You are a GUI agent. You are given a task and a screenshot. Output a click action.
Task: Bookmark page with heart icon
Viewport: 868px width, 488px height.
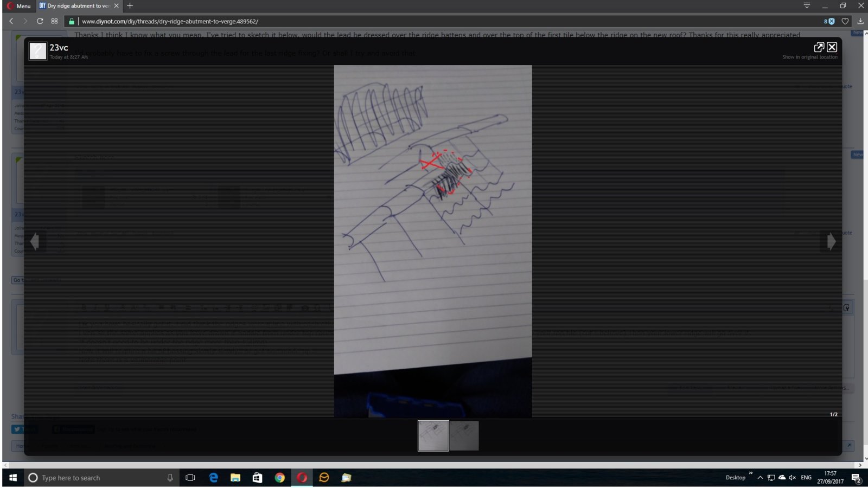(x=845, y=21)
